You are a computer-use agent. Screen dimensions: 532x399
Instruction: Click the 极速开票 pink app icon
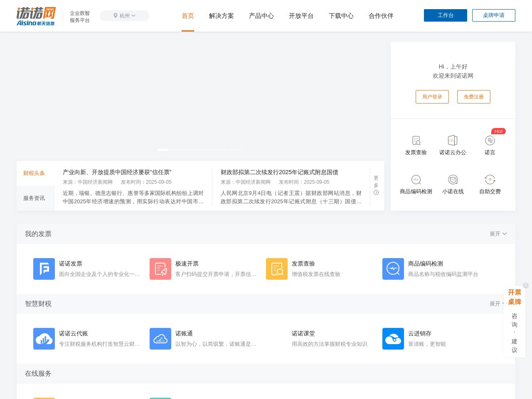pos(160,269)
